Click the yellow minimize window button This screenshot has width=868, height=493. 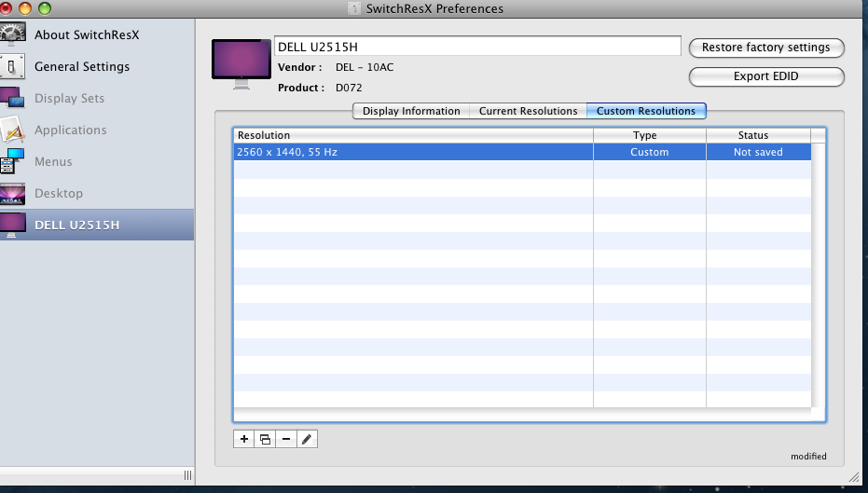click(x=25, y=8)
